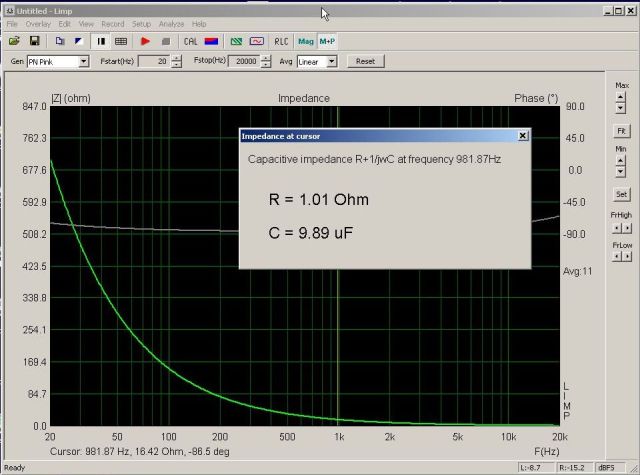The image size is (640, 475).
Task: Click the FrLow left arrow
Action: click(617, 256)
